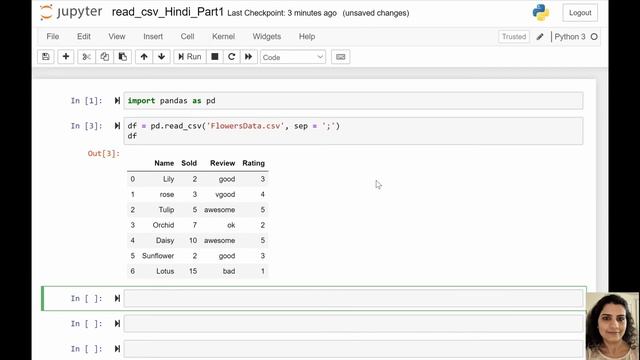This screenshot has width=640, height=360.
Task: Click the Orchid cell in the table
Action: (163, 225)
